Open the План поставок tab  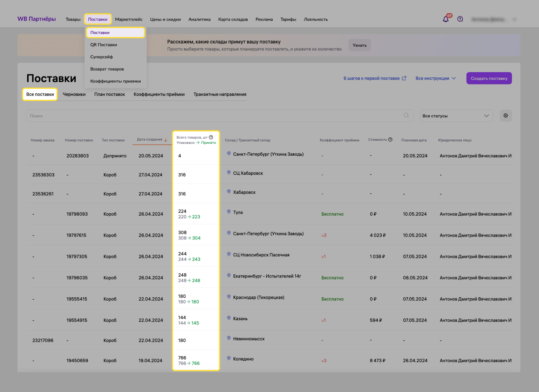pyautogui.click(x=109, y=94)
